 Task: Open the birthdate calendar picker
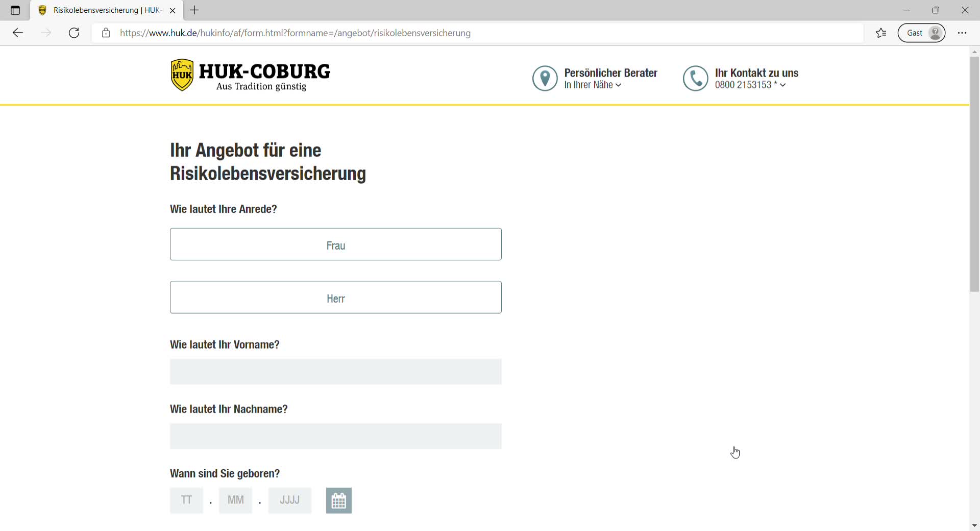click(x=338, y=500)
